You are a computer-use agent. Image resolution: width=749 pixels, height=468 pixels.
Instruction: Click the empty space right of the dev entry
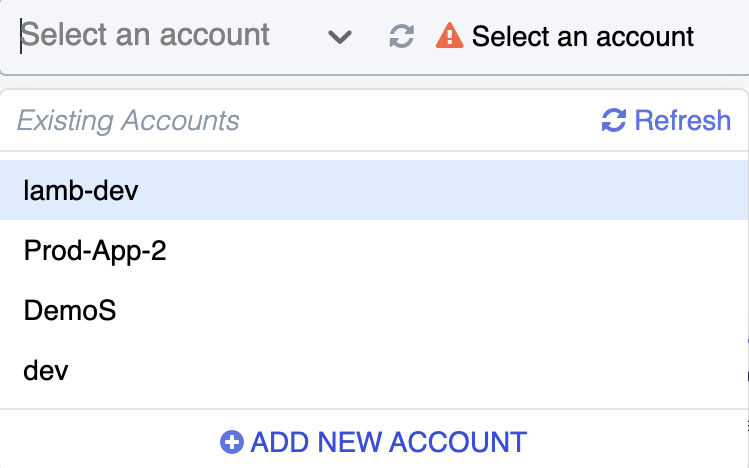click(x=406, y=371)
